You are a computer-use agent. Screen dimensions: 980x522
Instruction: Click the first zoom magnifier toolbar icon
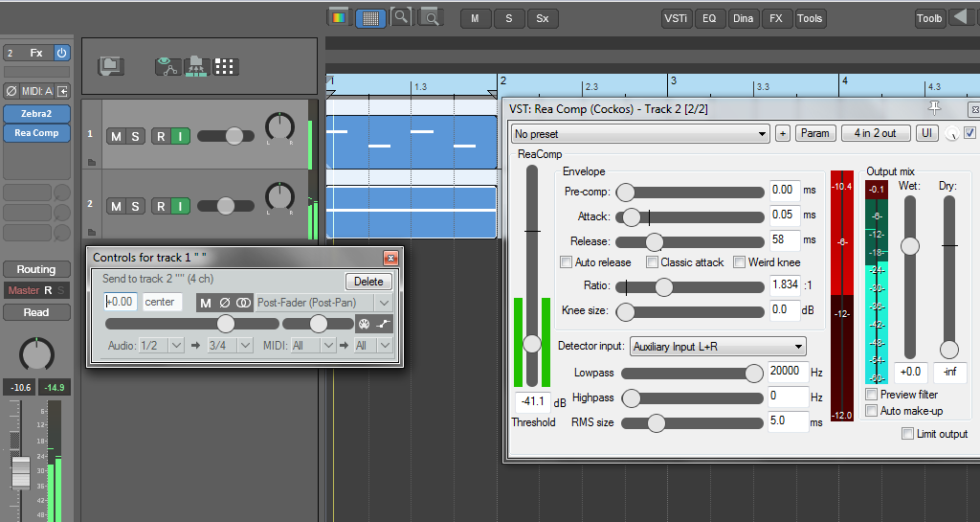pos(401,17)
